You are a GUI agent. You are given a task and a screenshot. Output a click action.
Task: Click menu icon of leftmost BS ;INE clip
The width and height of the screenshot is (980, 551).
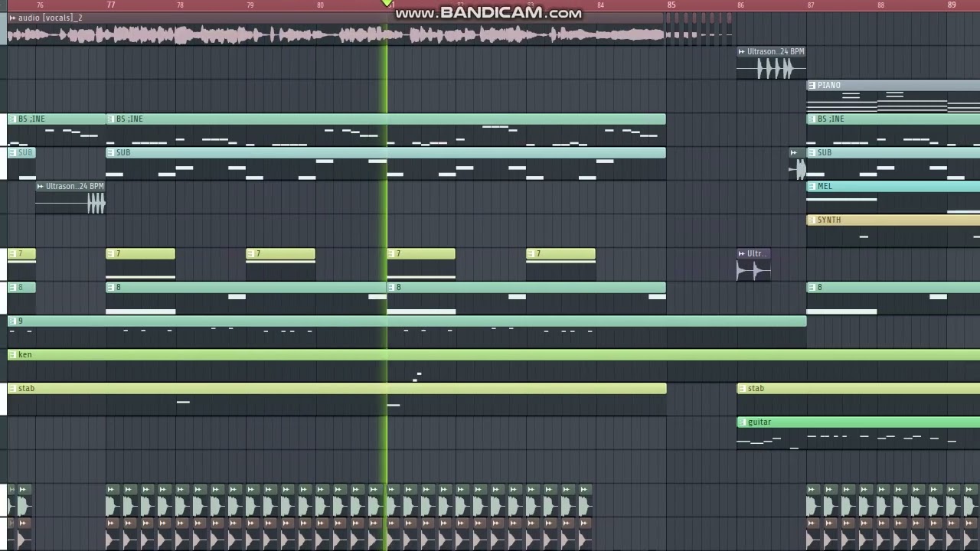(x=12, y=119)
